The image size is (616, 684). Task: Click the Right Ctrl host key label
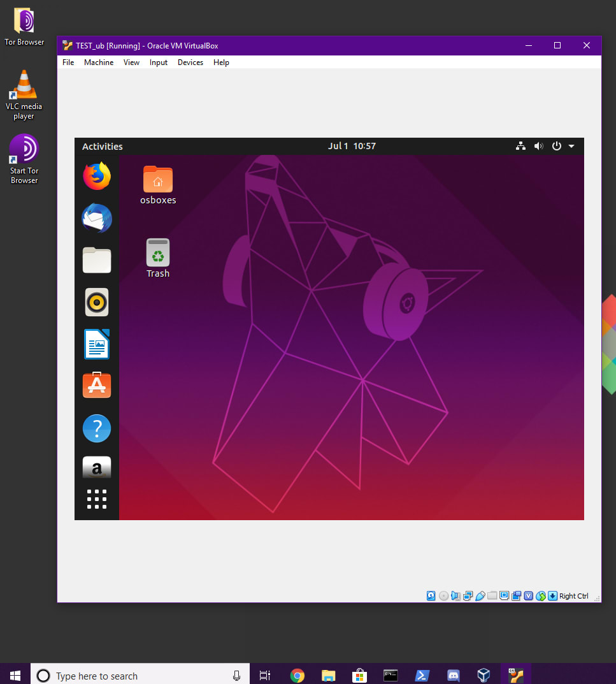click(574, 596)
